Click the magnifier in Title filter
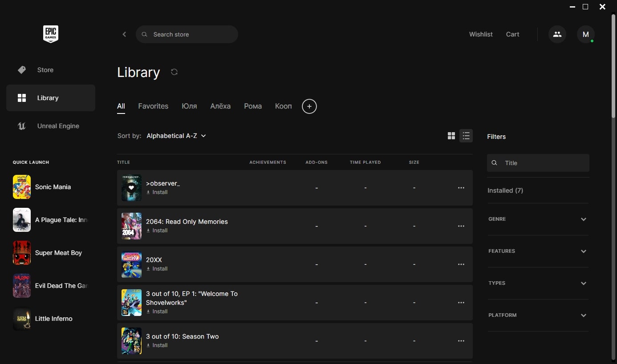 (494, 163)
